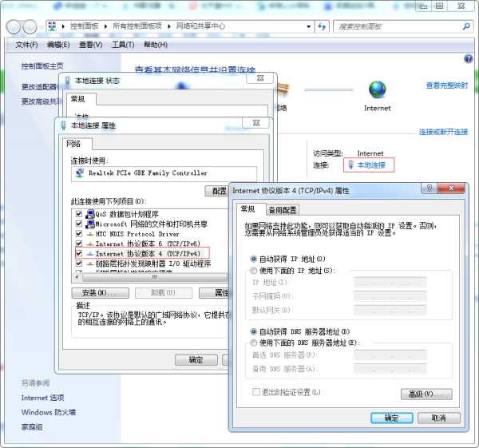
Task: Click the horizontal scrollbar thumb in the items list
Action: click(154, 277)
